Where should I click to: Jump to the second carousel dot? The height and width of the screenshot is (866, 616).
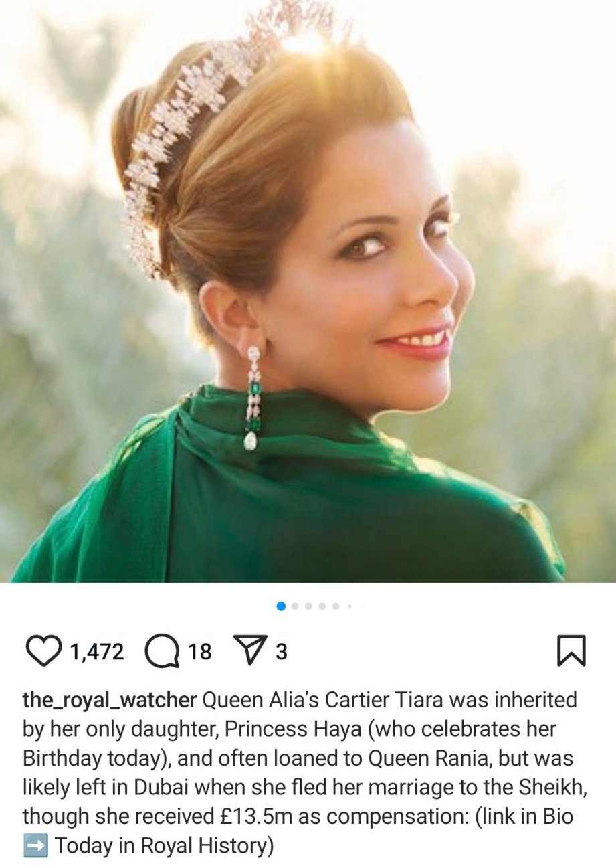pyautogui.click(x=295, y=606)
